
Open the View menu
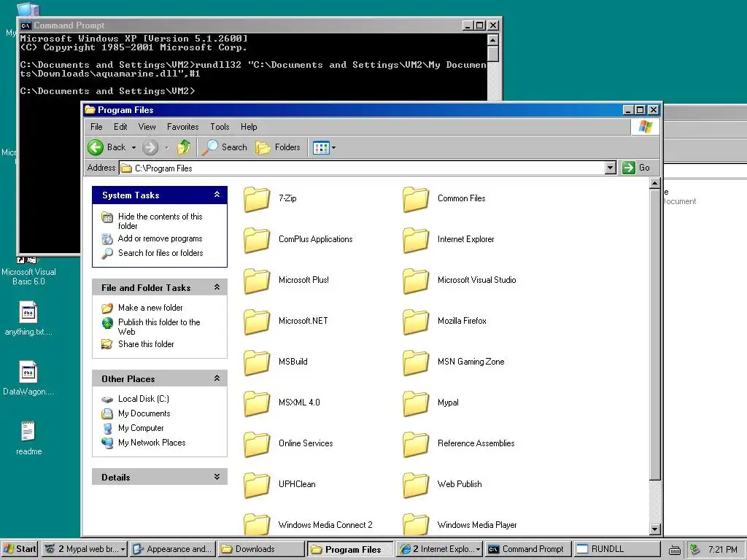(147, 127)
